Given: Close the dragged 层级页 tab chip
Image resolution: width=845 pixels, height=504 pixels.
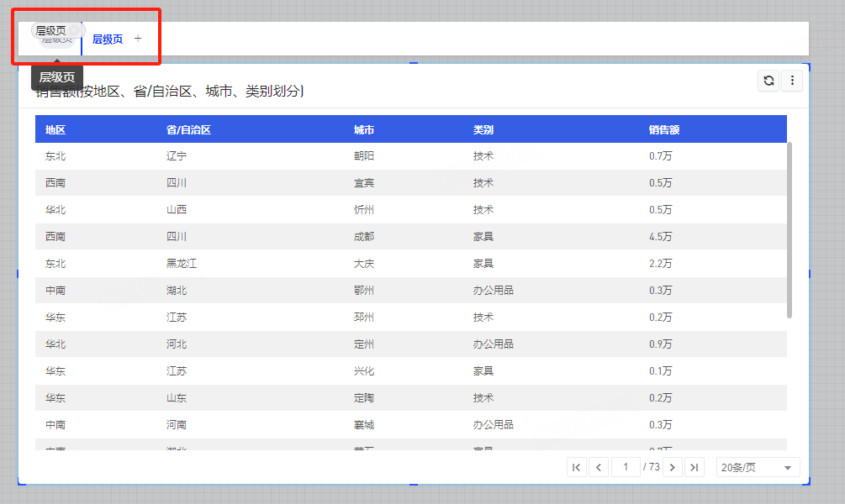Looking at the screenshot, I should [x=75, y=30].
